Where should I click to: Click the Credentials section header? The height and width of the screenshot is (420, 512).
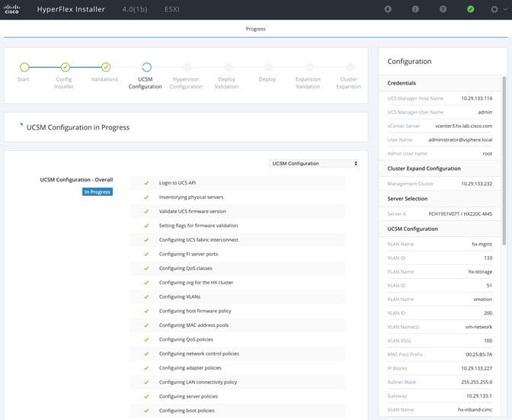click(x=440, y=83)
